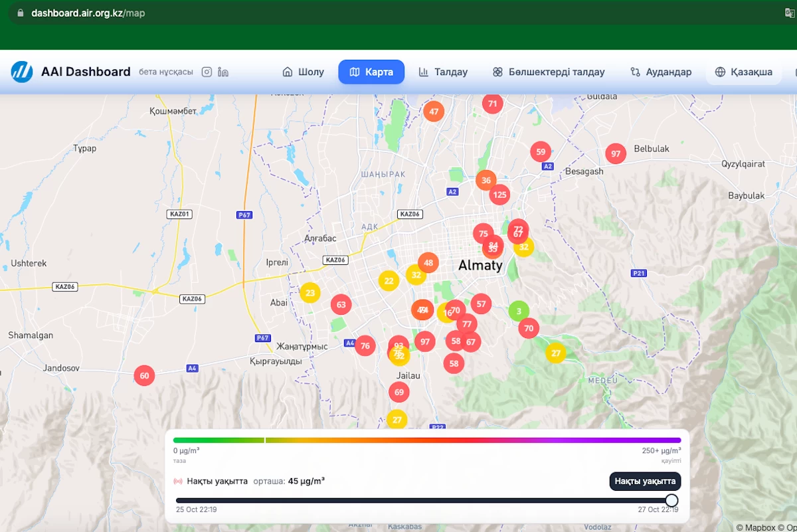This screenshot has height=532, width=797.
Task: Click the orange 47 sensor marker
Action: (x=434, y=112)
